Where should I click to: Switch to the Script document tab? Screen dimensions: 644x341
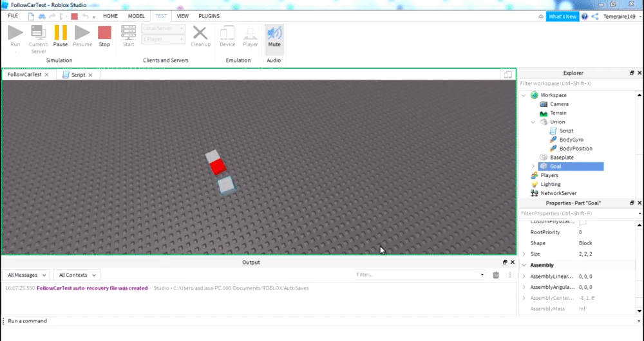[78, 75]
